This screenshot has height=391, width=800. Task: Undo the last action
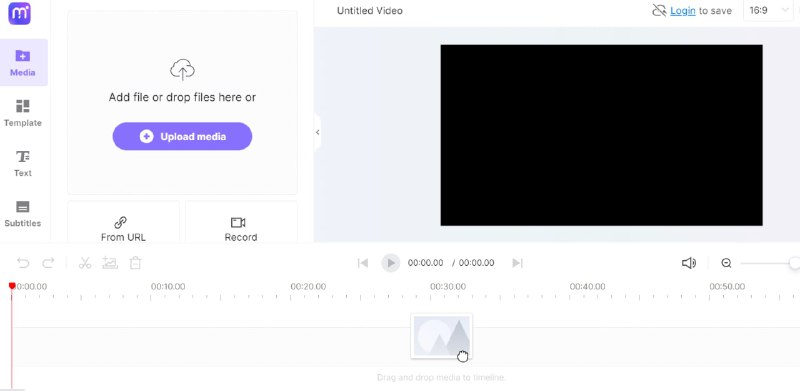(23, 263)
